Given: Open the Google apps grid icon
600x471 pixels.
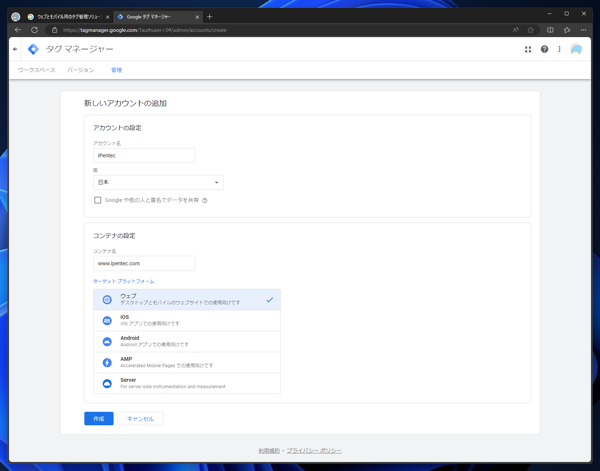Looking at the screenshot, I should point(528,49).
